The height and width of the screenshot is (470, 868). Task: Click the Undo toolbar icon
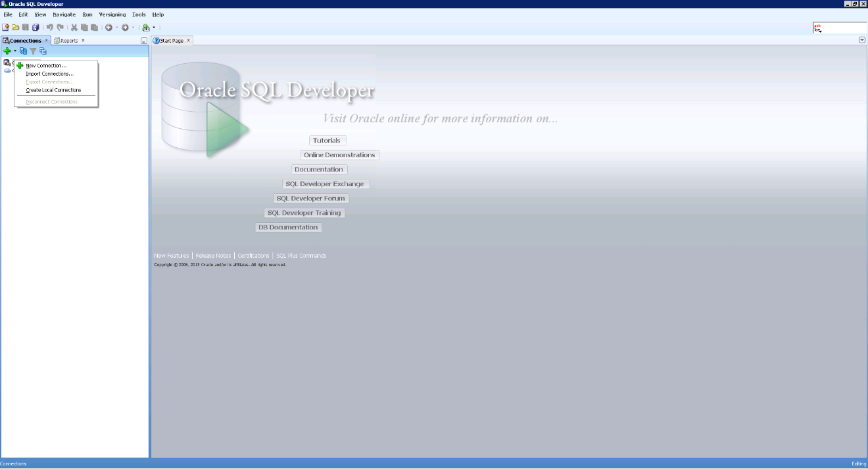(x=50, y=28)
